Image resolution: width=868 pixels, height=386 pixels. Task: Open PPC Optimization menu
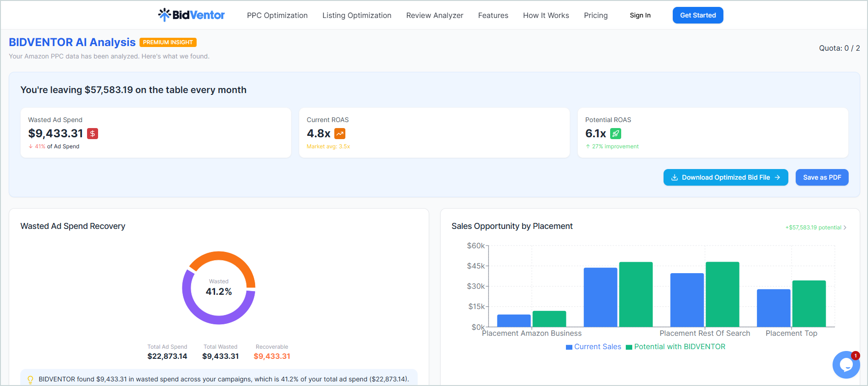(x=277, y=15)
